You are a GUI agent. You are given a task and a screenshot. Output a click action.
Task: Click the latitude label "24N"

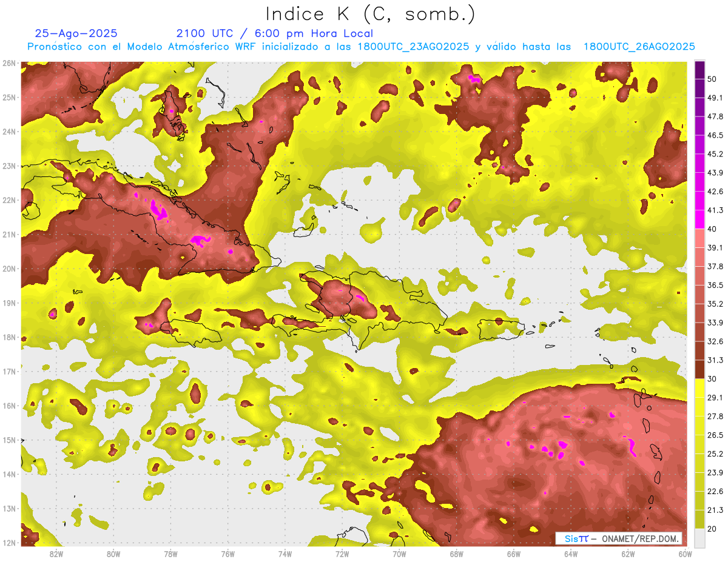9,132
